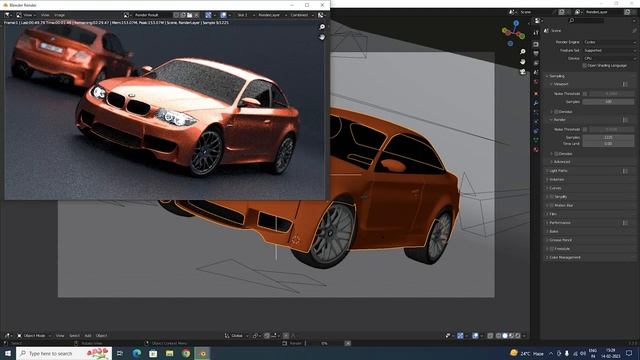Image resolution: width=640 pixels, height=360 pixels.
Task: Open the Material properties tab
Action: [x=536, y=149]
